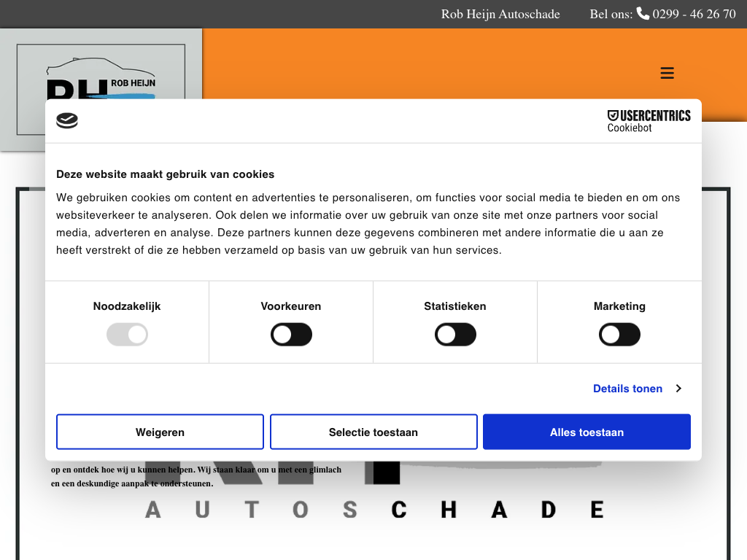Select the Voorkeuren category label

click(291, 306)
